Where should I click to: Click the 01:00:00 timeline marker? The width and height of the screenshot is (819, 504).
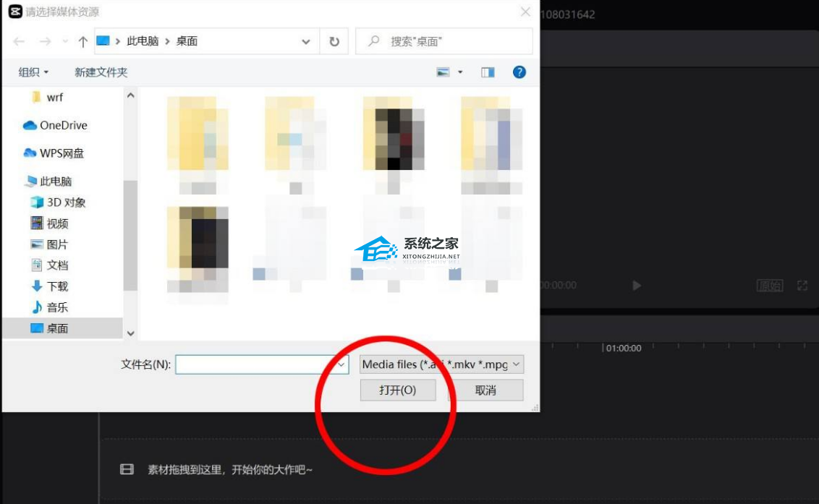tap(623, 348)
